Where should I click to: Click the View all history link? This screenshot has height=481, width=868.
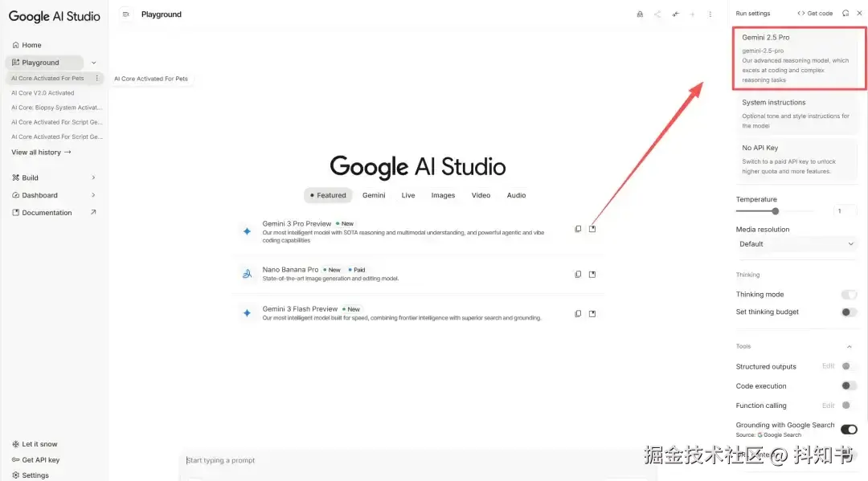[x=41, y=152]
